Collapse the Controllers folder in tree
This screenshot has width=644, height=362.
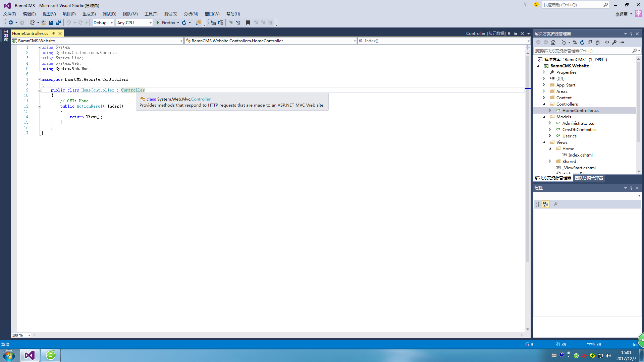coord(544,104)
